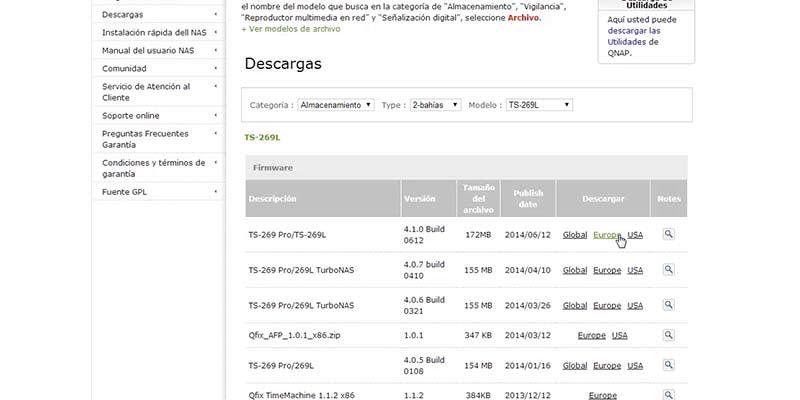Download Qfix_AFP_1.0.1 from USA
Viewport: 800px width, 400px height.
pos(619,335)
